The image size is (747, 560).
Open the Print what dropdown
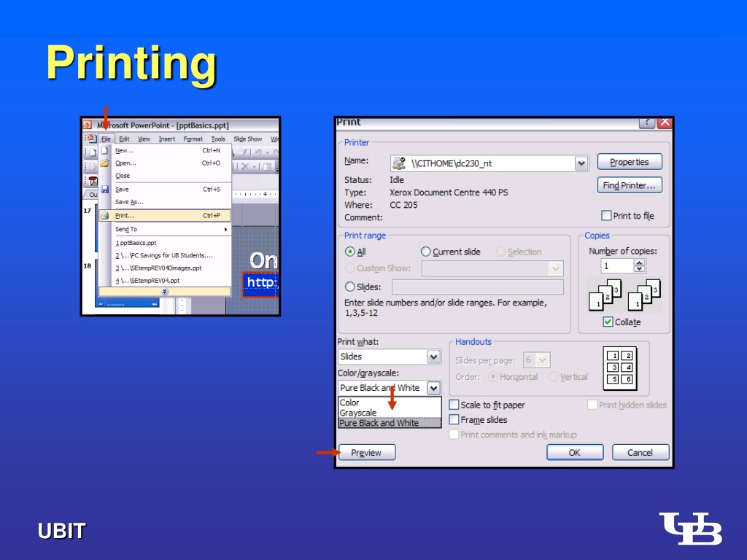click(433, 357)
